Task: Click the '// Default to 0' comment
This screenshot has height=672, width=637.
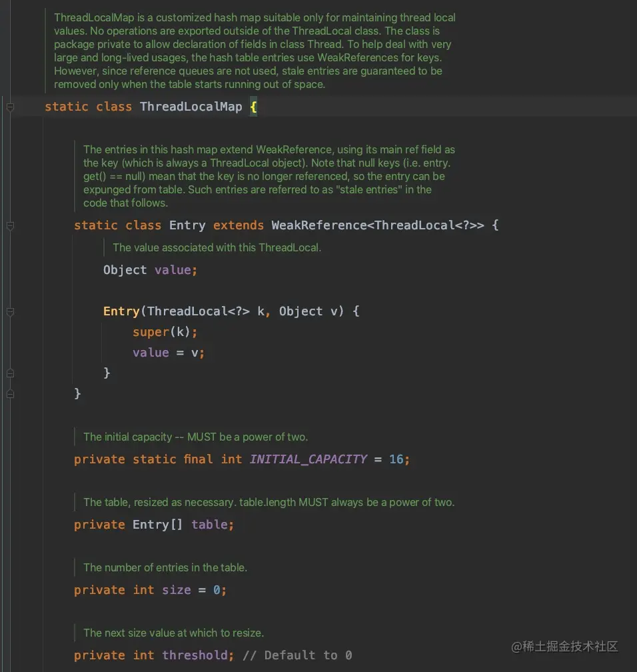Action: coord(297,655)
